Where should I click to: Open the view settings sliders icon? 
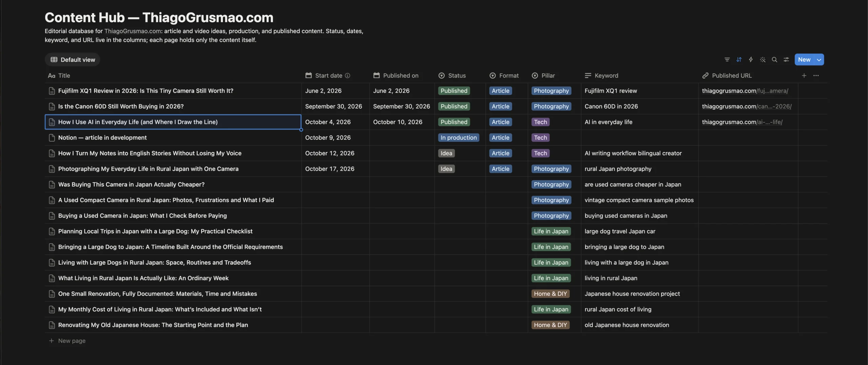click(x=786, y=60)
